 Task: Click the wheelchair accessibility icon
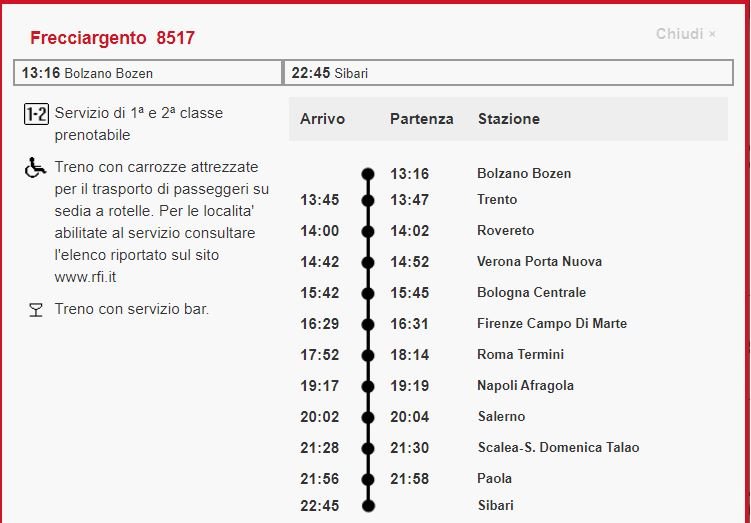pos(36,168)
